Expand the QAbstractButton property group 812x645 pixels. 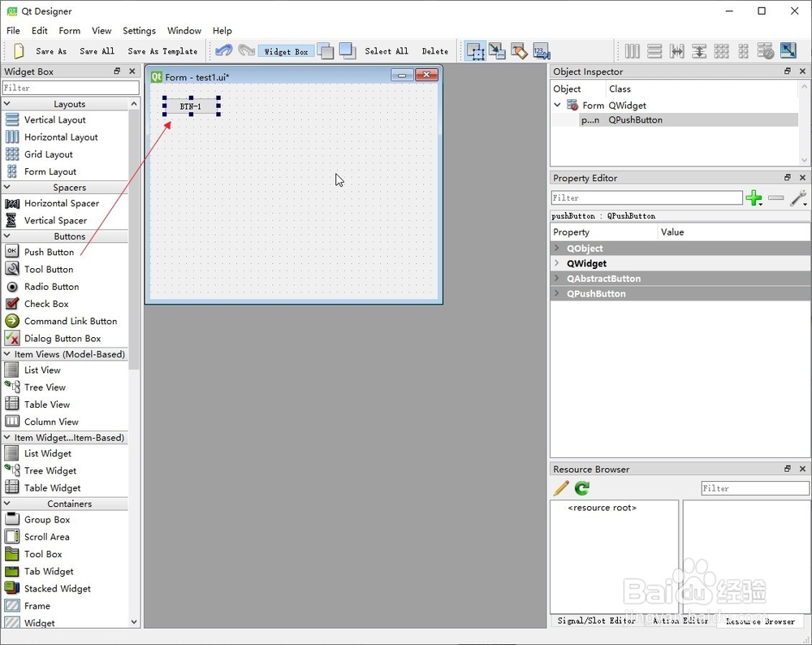coord(557,278)
